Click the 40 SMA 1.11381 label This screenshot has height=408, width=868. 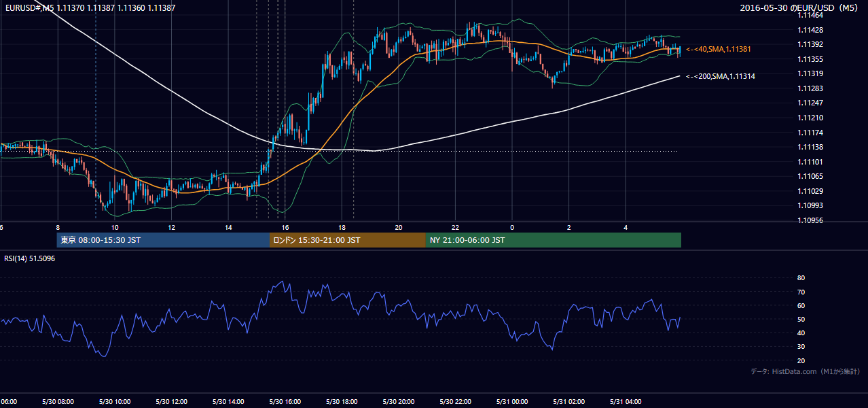point(719,50)
